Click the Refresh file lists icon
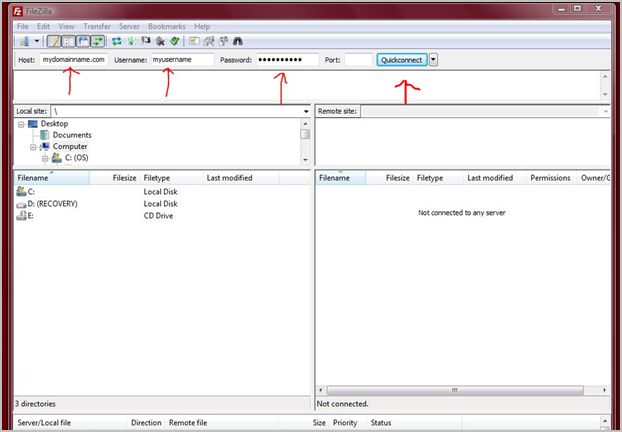This screenshot has width=622, height=432. coord(116,41)
